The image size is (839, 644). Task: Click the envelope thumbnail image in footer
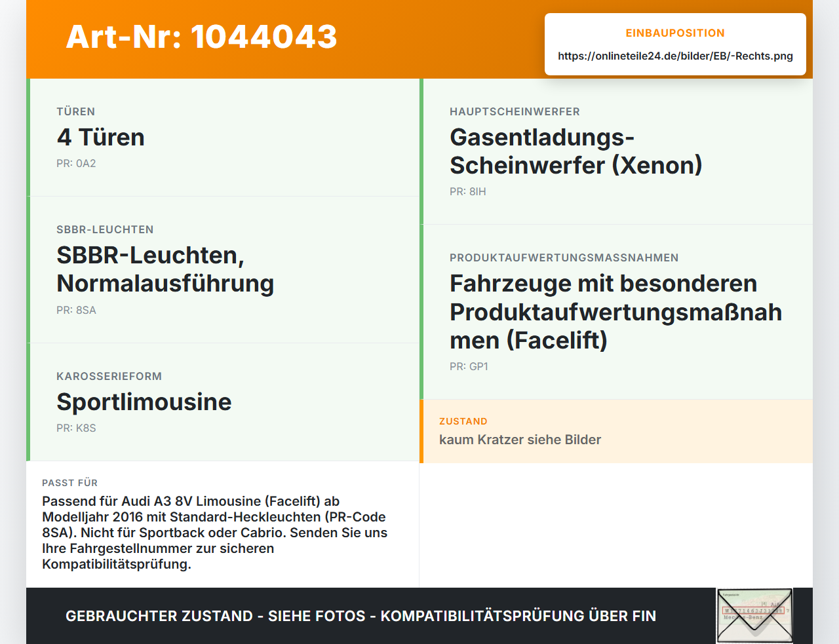point(754,616)
